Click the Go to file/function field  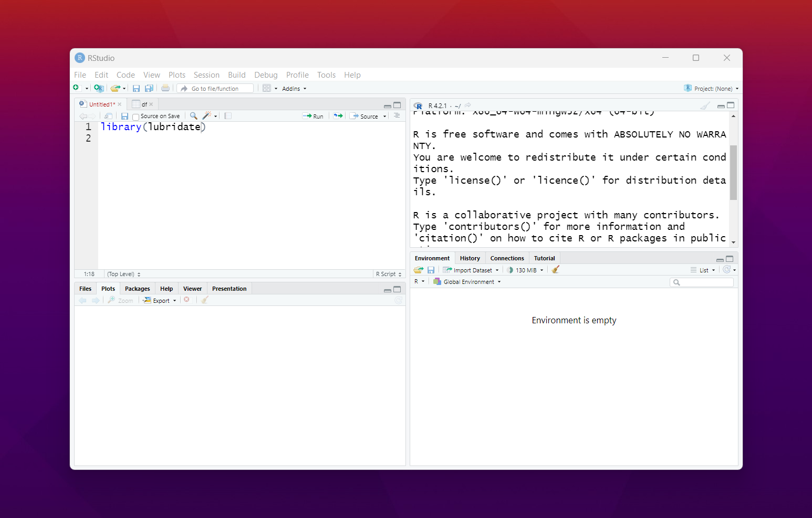coord(215,88)
